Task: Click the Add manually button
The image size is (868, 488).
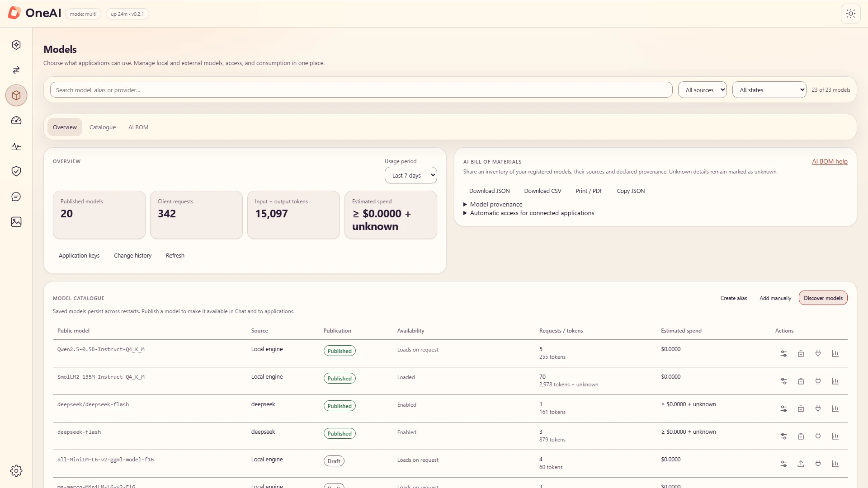Action: [775, 298]
